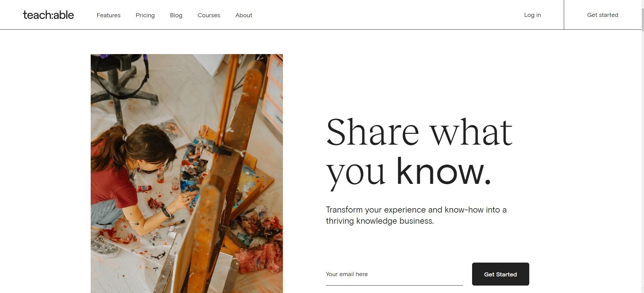
Task: Click the dark Get Started button
Action: point(501,274)
